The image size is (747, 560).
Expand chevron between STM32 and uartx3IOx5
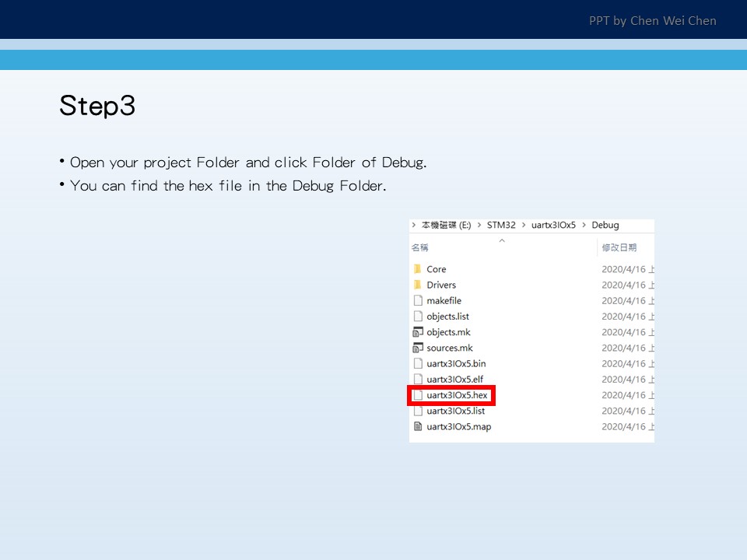[x=524, y=225]
